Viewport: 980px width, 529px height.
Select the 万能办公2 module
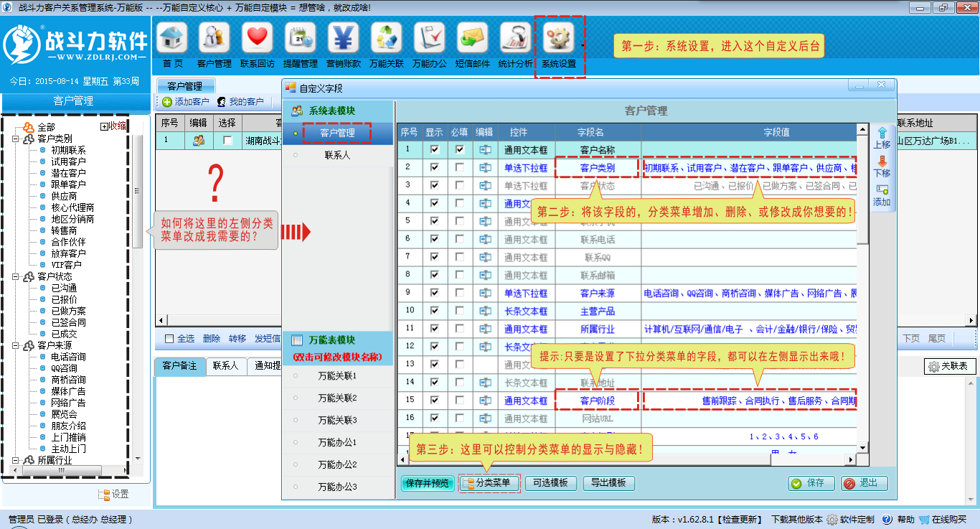(x=337, y=465)
